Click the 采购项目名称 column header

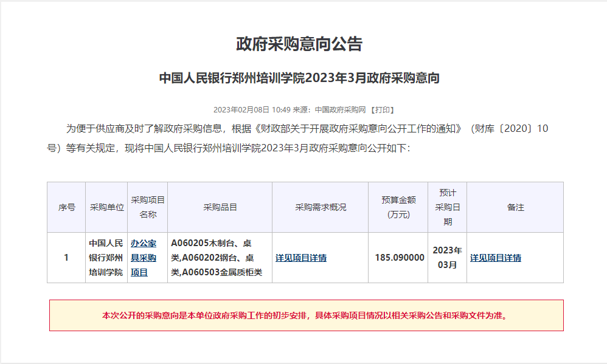(147, 207)
